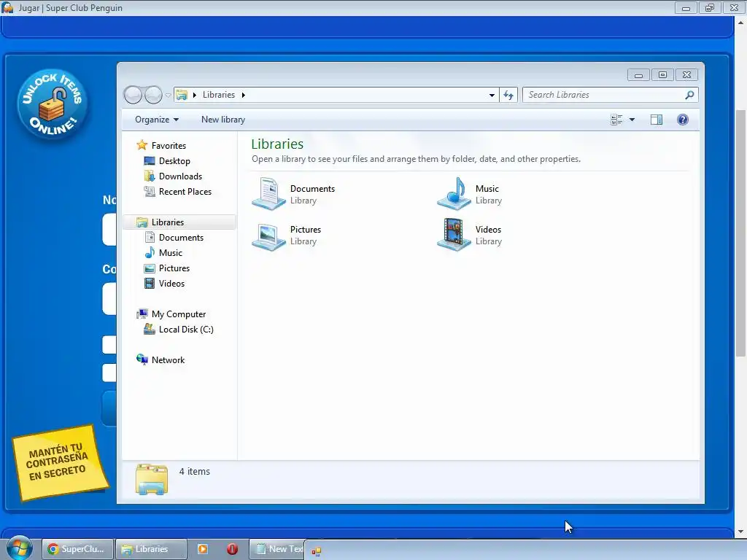Viewport: 747px width, 560px height.
Task: Maximize the Libraries window
Action: [662, 75]
